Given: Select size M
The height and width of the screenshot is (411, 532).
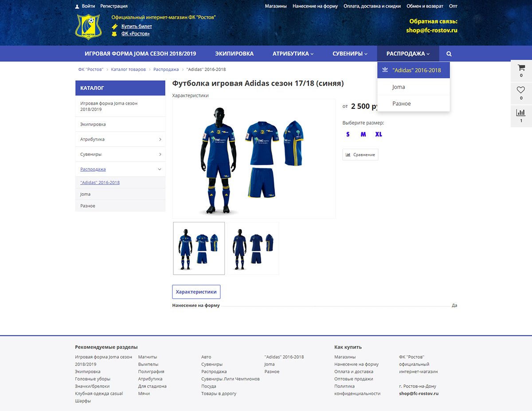Looking at the screenshot, I should coord(363,134).
